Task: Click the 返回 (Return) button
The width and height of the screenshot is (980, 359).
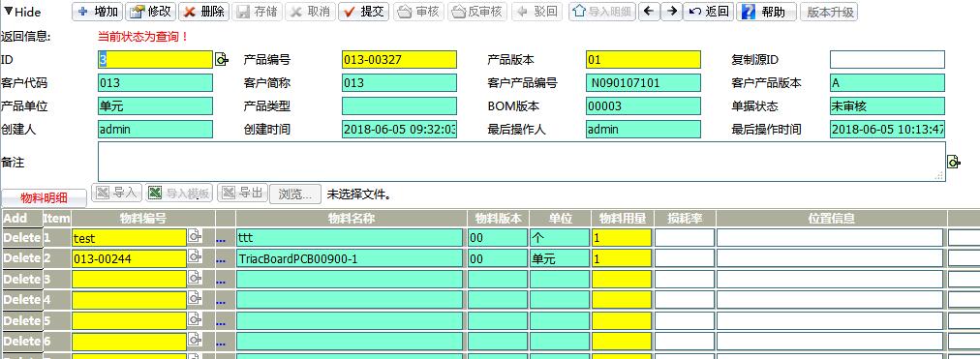Action: tap(708, 12)
